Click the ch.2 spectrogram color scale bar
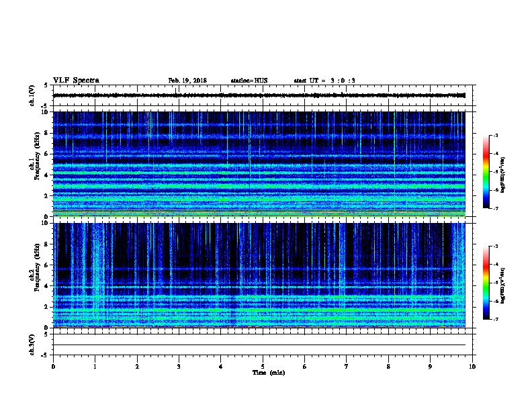Screen dimensions: 532x411 pyautogui.click(x=486, y=283)
